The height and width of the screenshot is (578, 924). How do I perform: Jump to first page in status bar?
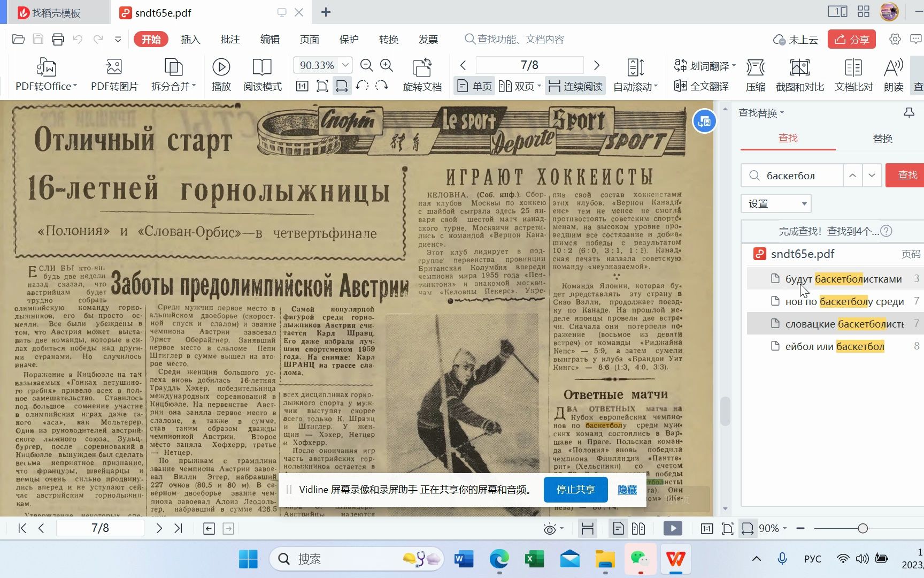click(22, 529)
